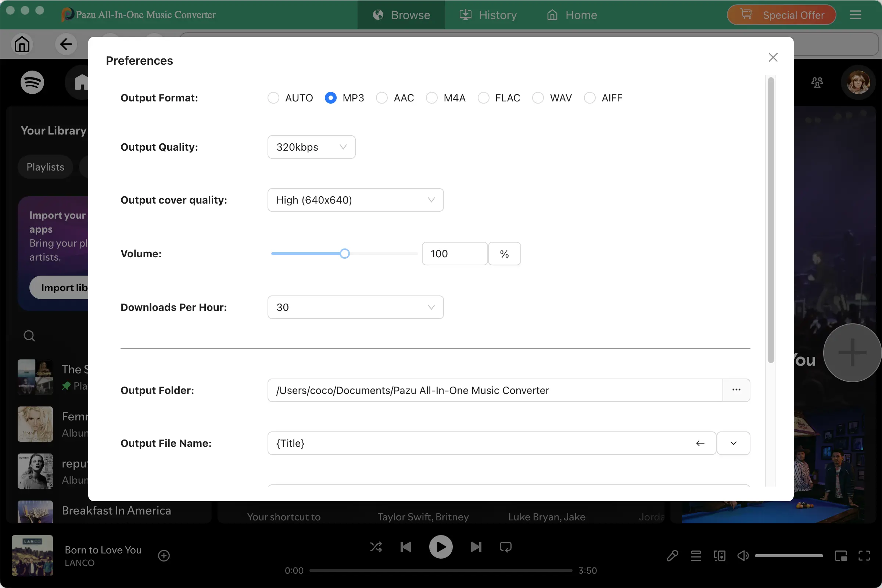Open the friend activity icon top right
Screen dimensions: 882x588
[817, 82]
